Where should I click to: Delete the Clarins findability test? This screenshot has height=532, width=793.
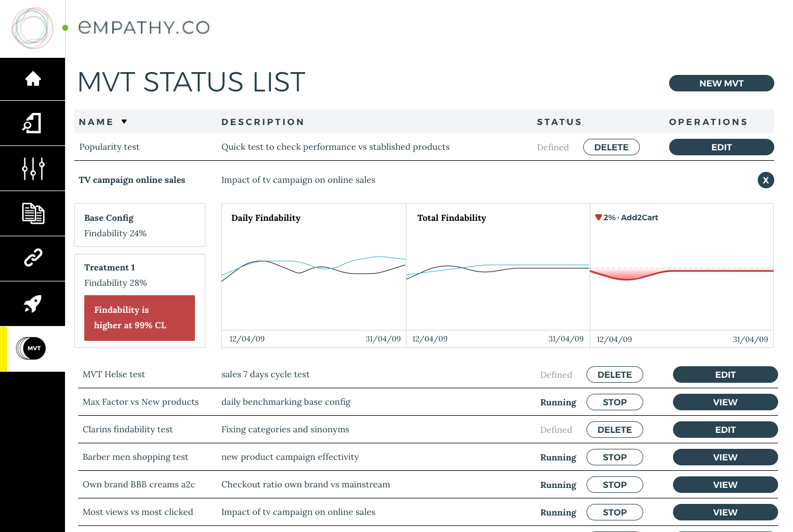pyautogui.click(x=615, y=430)
